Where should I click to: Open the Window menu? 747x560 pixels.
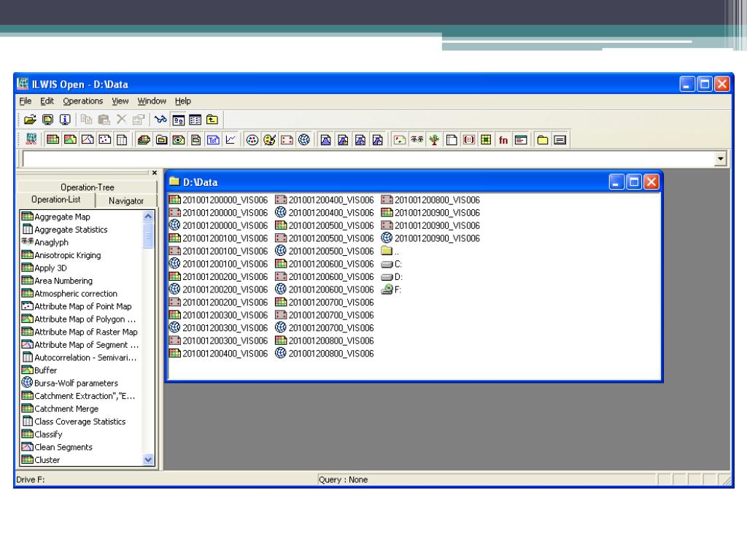[152, 101]
